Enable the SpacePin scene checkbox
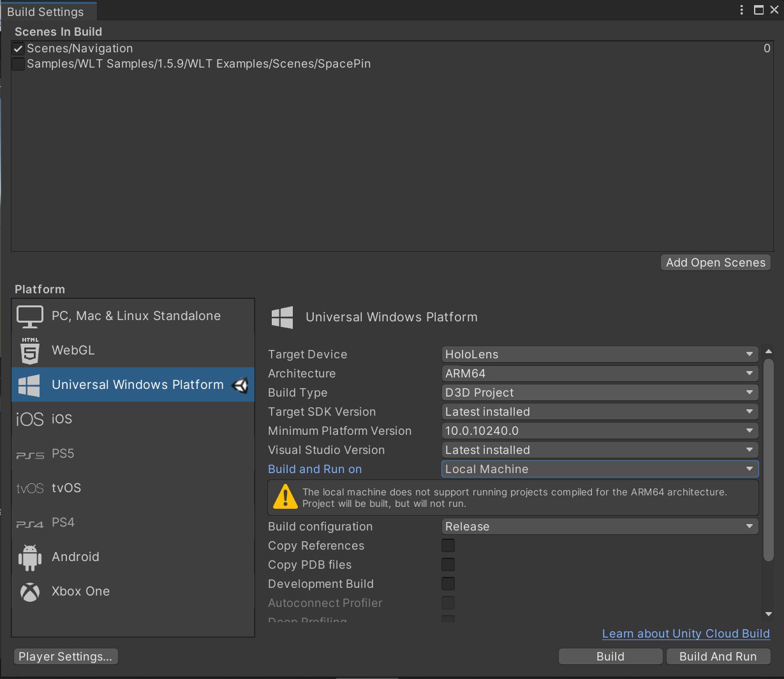Screen dimensions: 784x679 (17, 64)
